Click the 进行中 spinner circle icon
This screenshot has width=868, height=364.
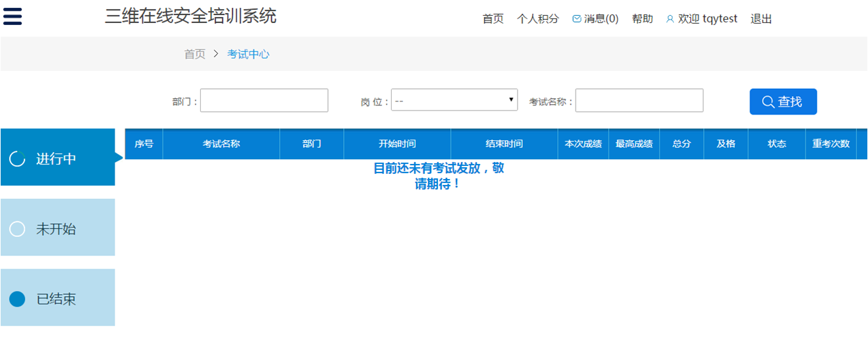(17, 159)
